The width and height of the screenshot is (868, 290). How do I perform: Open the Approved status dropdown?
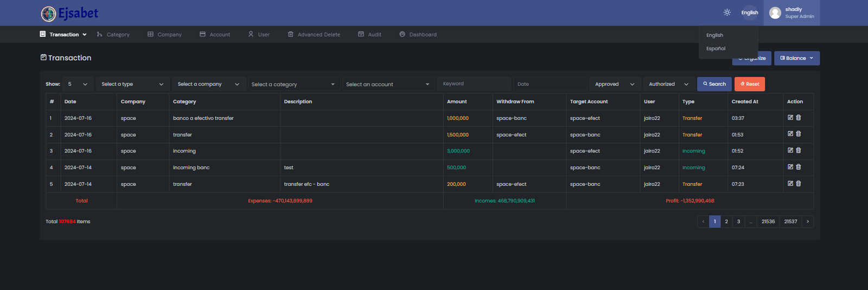click(614, 84)
